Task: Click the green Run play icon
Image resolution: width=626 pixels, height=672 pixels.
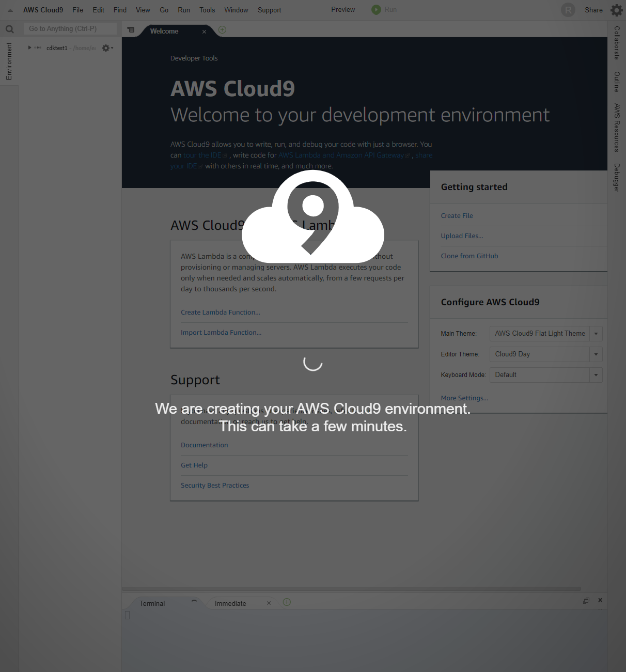Action: coord(376,9)
